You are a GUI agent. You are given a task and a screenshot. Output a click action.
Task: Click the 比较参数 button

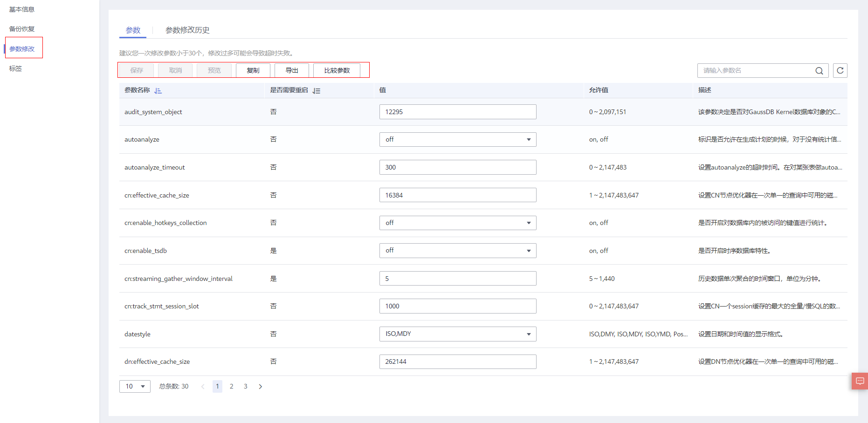tap(337, 70)
